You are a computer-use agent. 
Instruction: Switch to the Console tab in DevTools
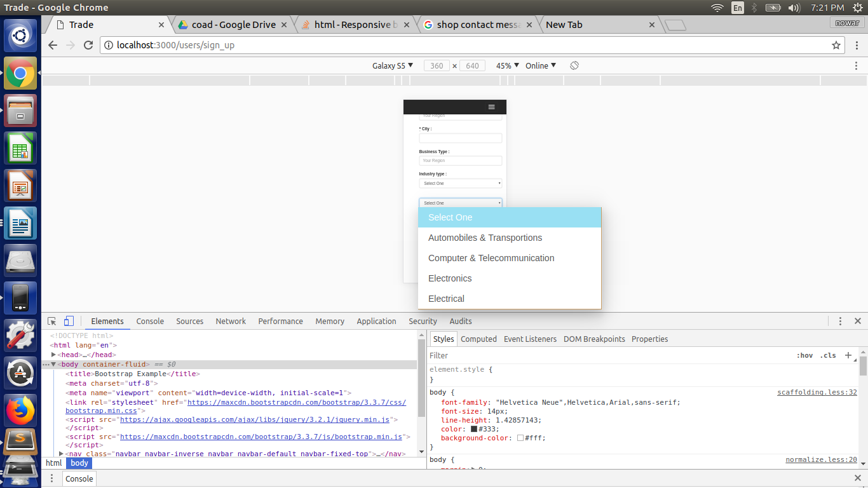[150, 322]
